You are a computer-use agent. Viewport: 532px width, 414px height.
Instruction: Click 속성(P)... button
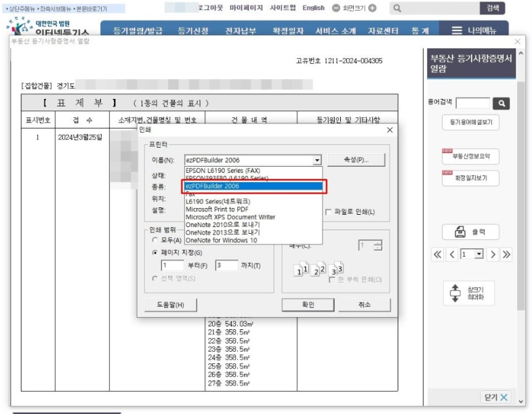point(356,160)
